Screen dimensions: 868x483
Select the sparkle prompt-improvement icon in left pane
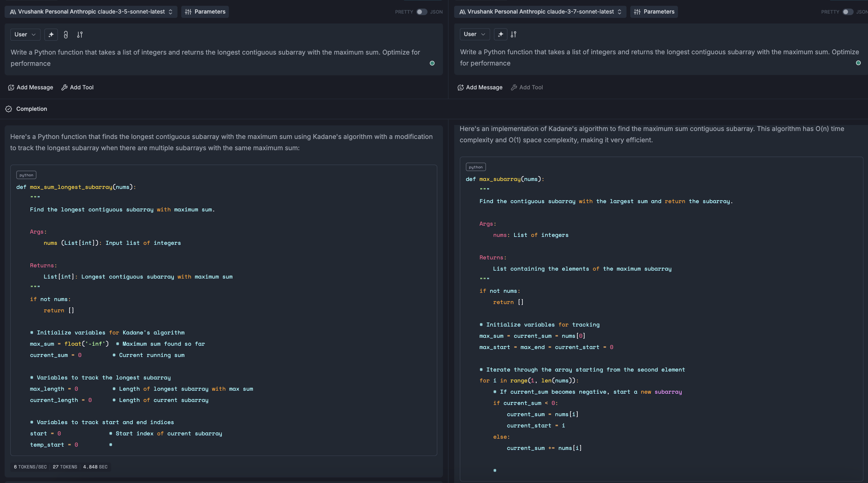(x=51, y=34)
